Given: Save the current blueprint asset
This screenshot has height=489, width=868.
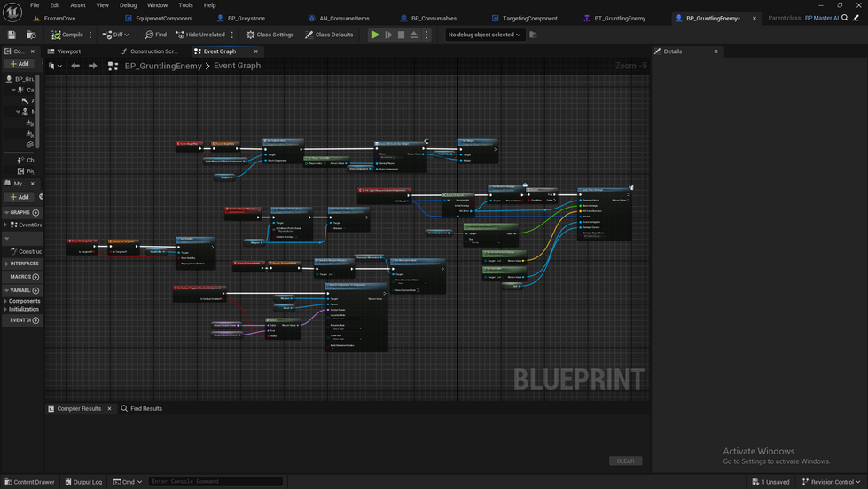Looking at the screenshot, I should coord(12,35).
